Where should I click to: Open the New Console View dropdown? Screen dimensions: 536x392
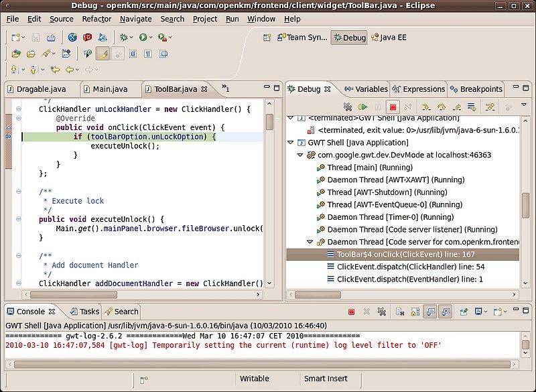pyautogui.click(x=505, y=312)
